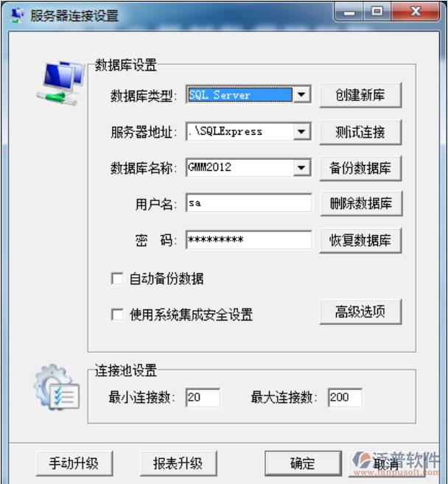Open 高级选项 advanced options
448x484 pixels.
360,312
